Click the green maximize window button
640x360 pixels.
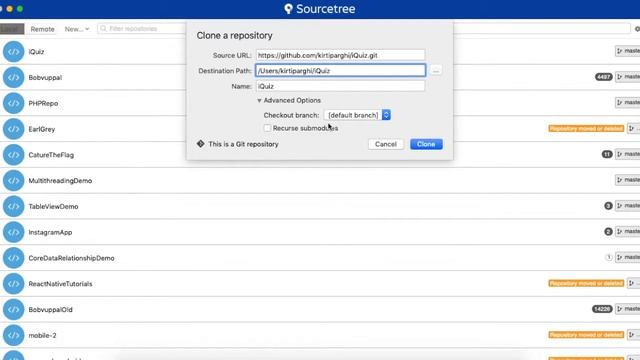point(20,9)
